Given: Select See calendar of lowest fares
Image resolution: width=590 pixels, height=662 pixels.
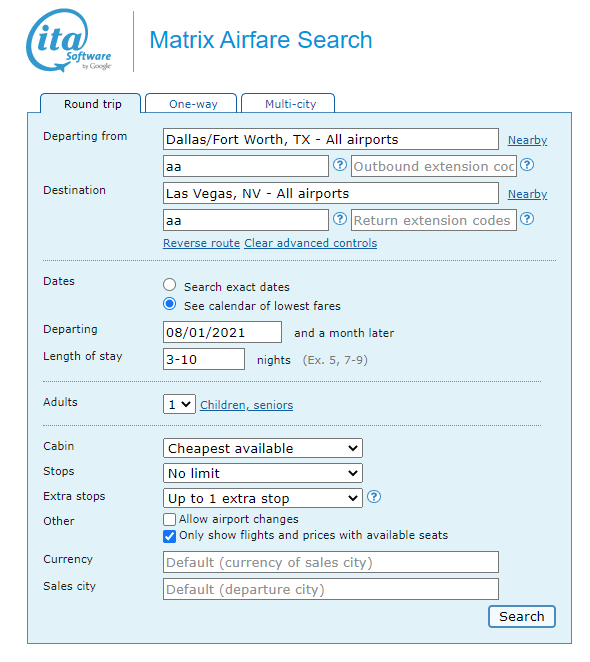Looking at the screenshot, I should point(170,304).
